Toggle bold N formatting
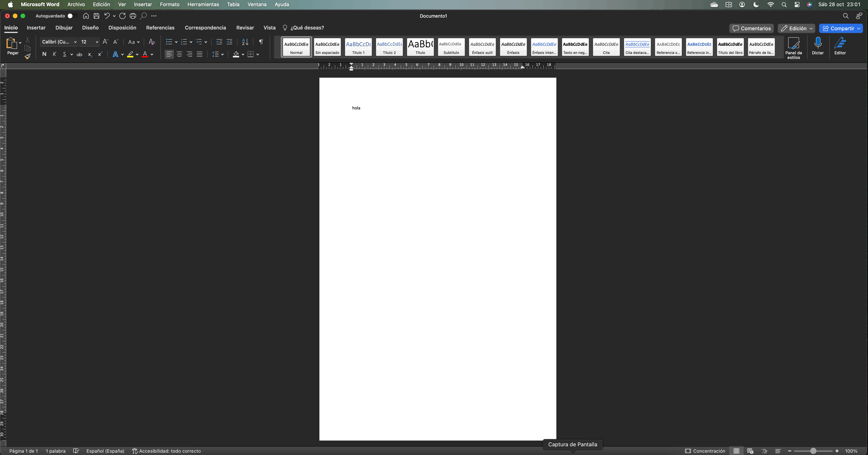This screenshot has width=868, height=455. click(x=44, y=54)
